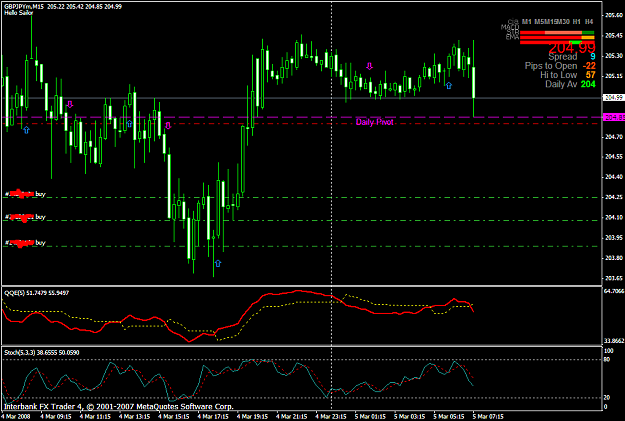
Task: Select the top buy order label near 204.25
Action: point(25,194)
